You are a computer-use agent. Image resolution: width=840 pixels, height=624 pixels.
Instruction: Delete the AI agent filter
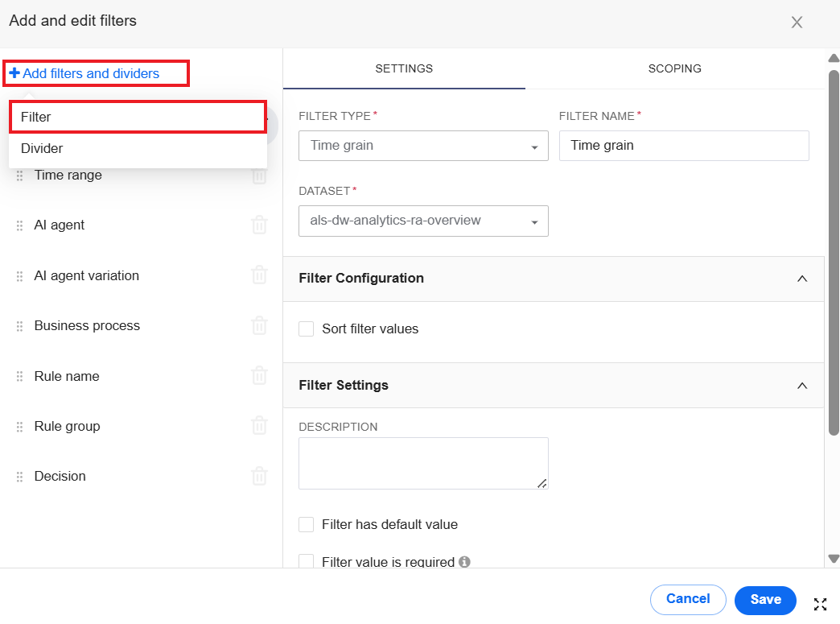(x=259, y=225)
